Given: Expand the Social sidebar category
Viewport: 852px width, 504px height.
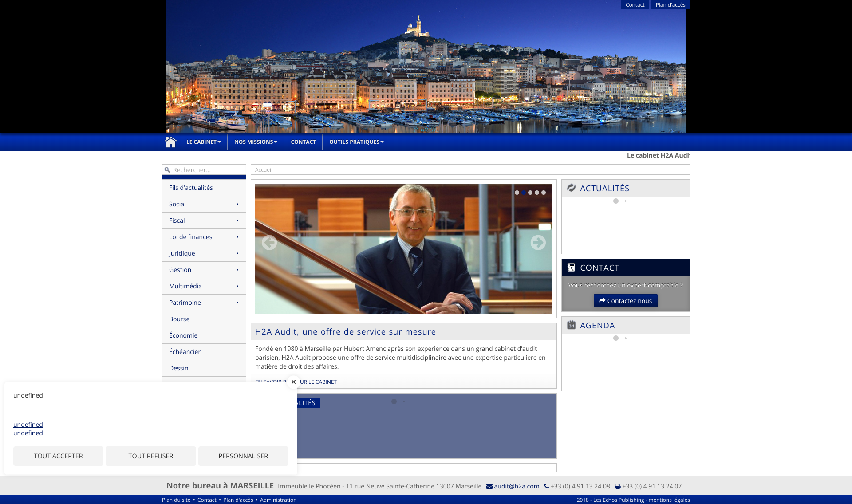Looking at the screenshot, I should point(204,204).
